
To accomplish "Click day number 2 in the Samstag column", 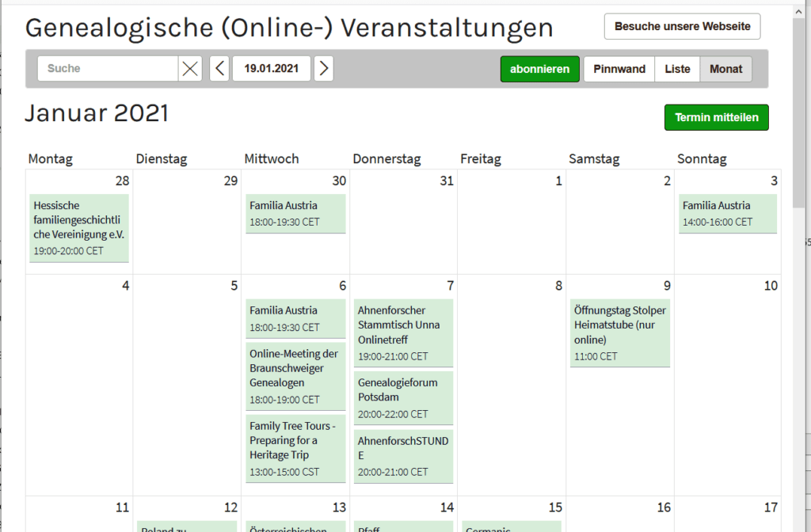I will coord(667,181).
